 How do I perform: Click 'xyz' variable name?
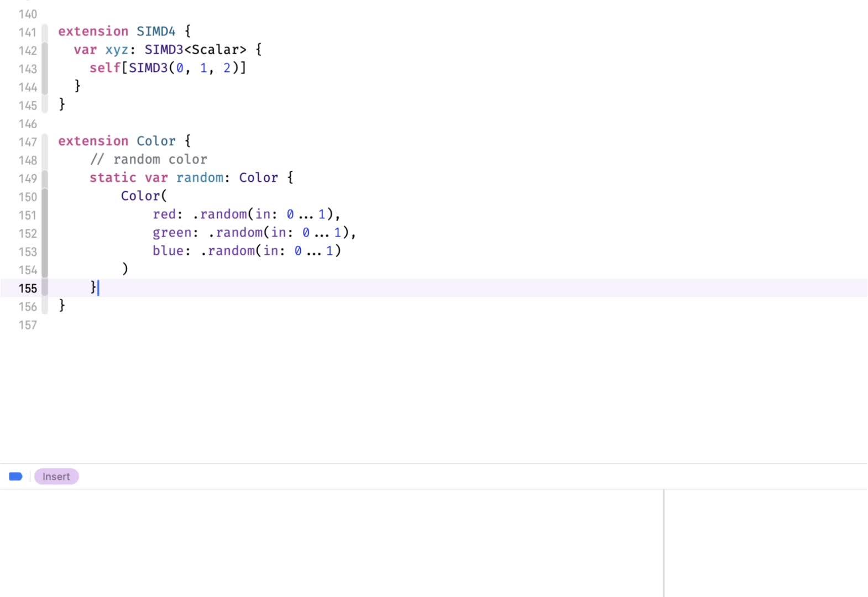point(117,50)
